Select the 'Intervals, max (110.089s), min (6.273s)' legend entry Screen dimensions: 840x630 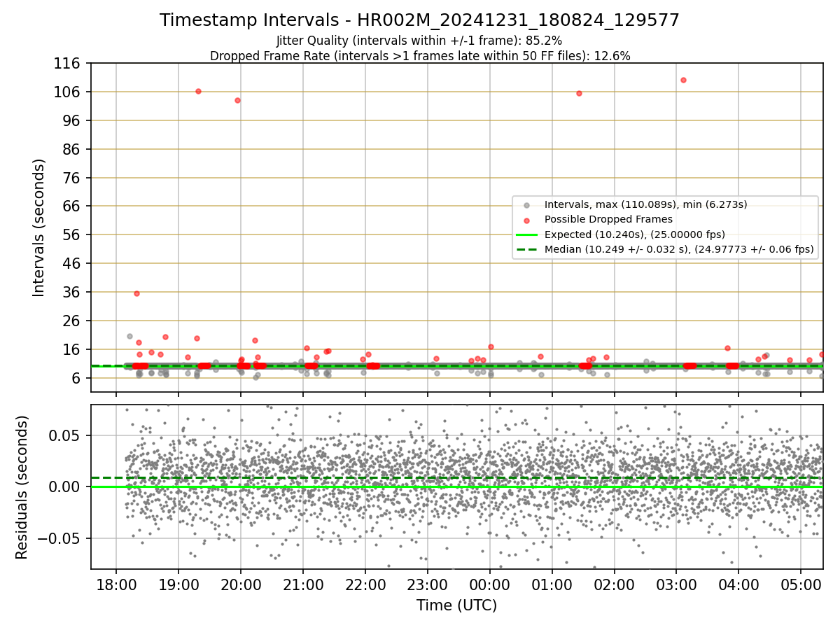tap(645, 204)
